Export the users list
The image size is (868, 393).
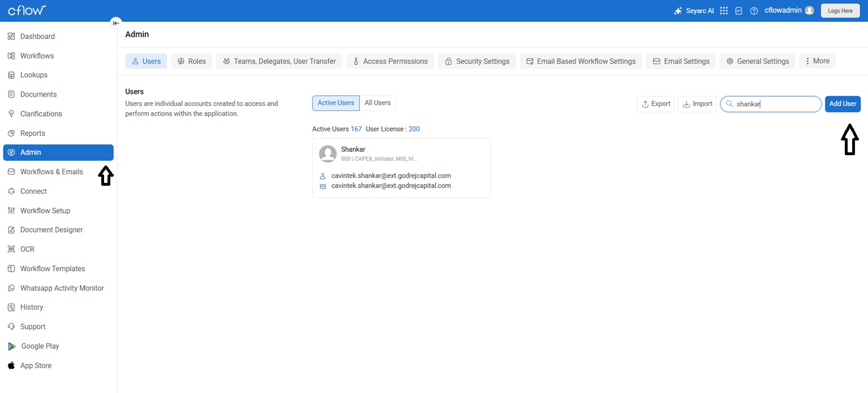[x=655, y=104]
